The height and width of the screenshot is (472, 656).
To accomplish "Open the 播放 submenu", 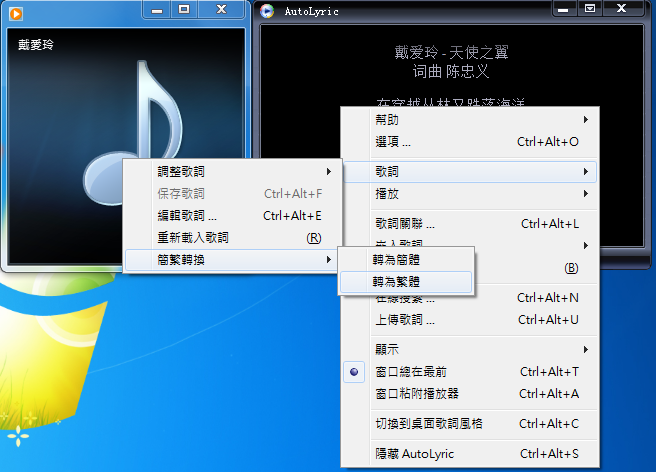I will (x=470, y=194).
